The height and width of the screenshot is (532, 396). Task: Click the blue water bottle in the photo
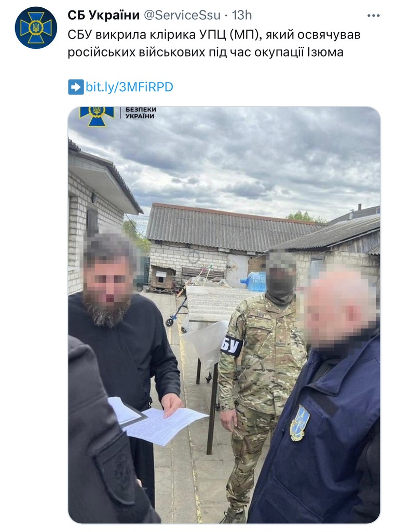254,282
